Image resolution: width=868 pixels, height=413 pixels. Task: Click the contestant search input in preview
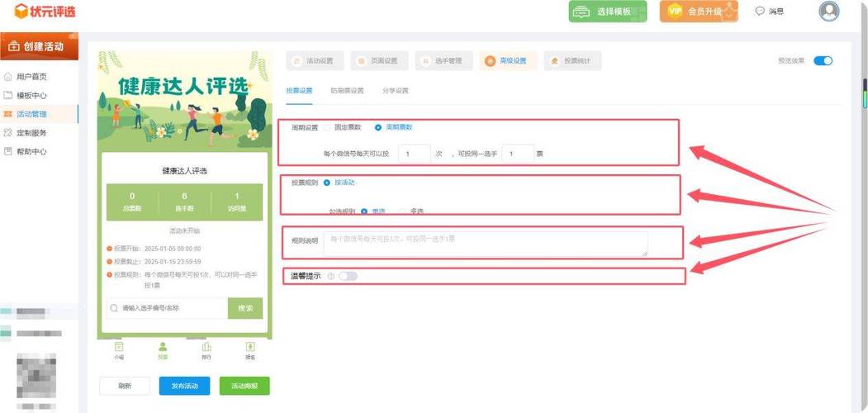coord(167,308)
